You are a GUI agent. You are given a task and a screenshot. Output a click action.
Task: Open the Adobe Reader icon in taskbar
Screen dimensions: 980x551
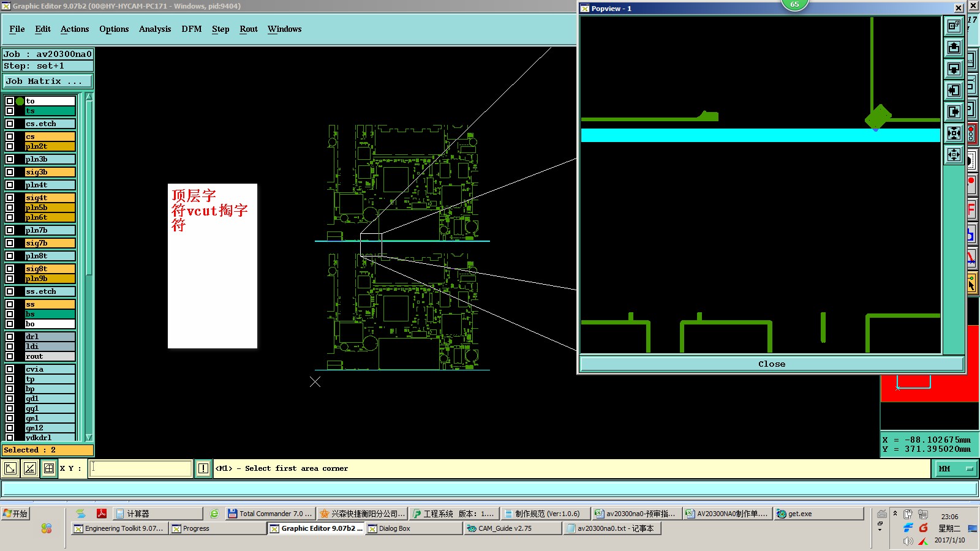[102, 513]
